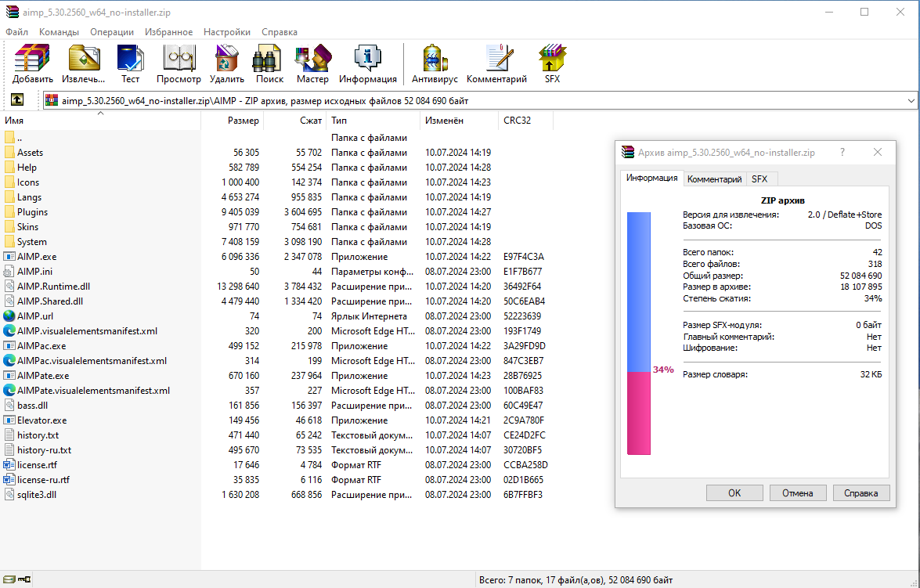
Task: Sort by the Изменён column header
Action: click(x=460, y=121)
